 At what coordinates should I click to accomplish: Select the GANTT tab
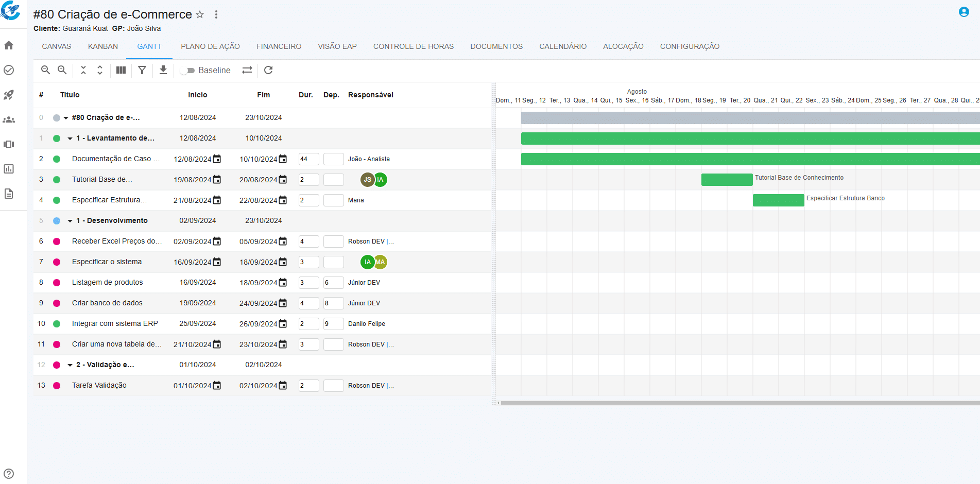149,46
